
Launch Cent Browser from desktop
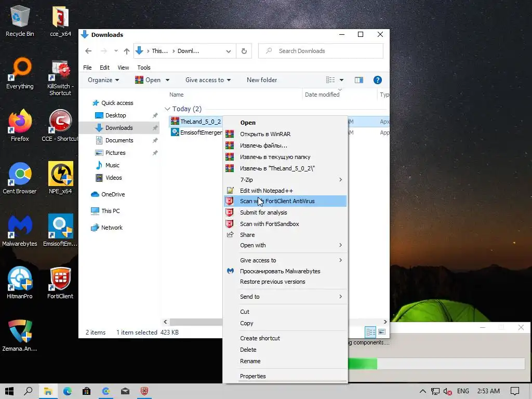tap(20, 178)
